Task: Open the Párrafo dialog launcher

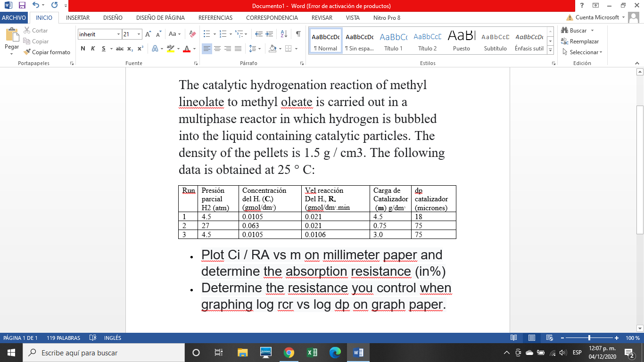Action: (x=302, y=63)
